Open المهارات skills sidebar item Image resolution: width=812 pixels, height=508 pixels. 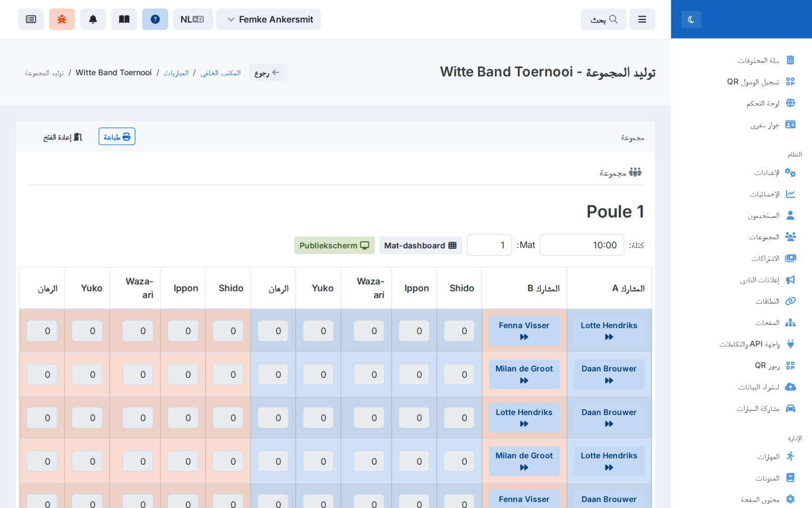pyautogui.click(x=776, y=457)
